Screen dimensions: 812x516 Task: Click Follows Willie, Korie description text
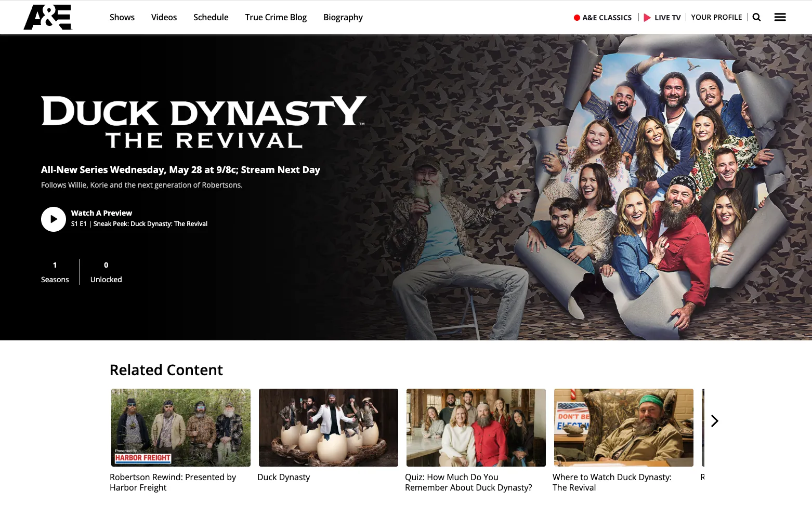pyautogui.click(x=142, y=185)
